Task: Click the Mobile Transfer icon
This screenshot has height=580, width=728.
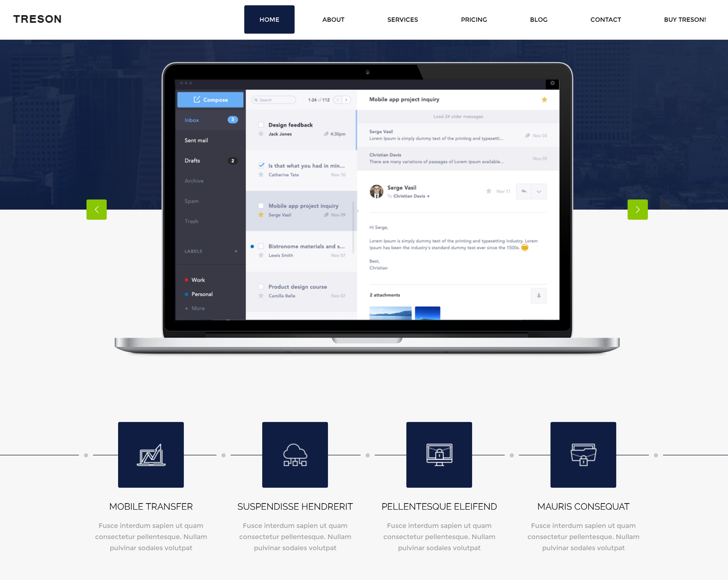Action: (x=150, y=455)
